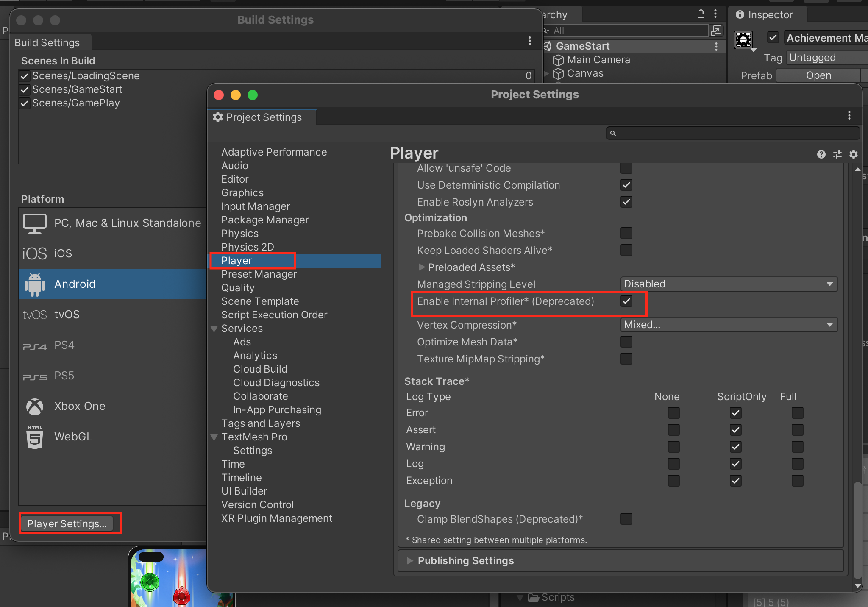
Task: Select Quality in settings sidebar
Action: tap(238, 288)
